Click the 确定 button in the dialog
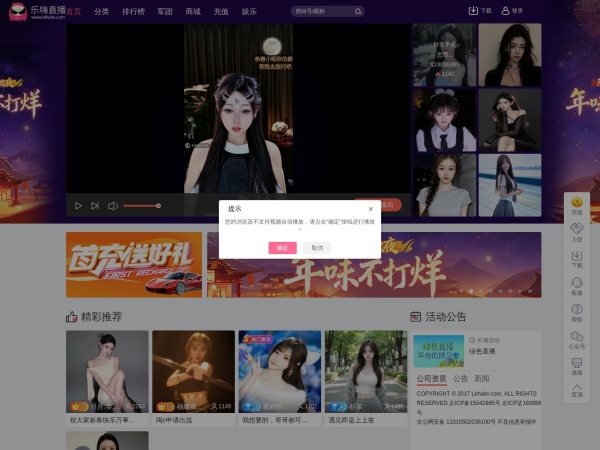600x450 pixels. [x=282, y=247]
